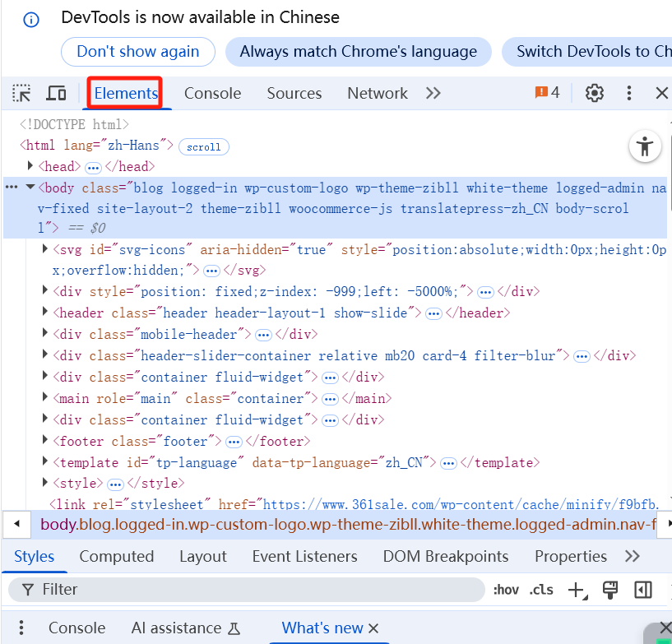Viewport: 672px width, 644px height.
Task: Click the "Don't show again" button
Action: 137,52
